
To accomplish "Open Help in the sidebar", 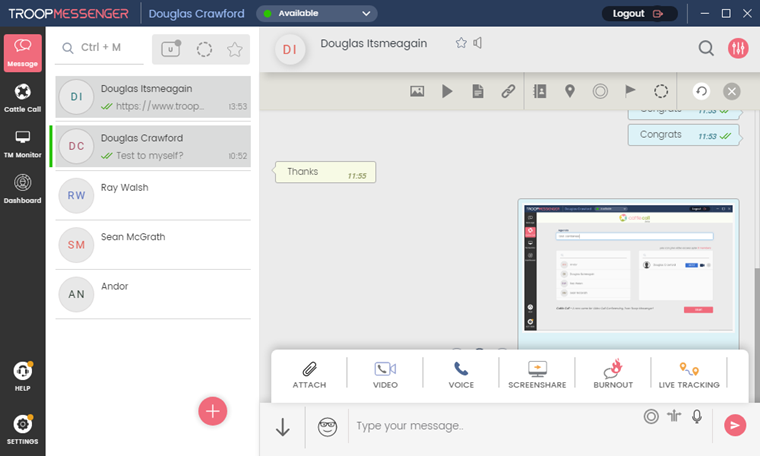I will pos(22,377).
